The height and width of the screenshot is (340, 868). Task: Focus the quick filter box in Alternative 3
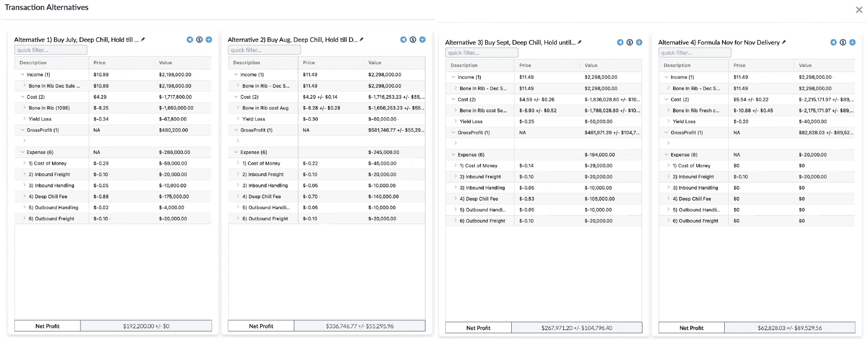481,53
